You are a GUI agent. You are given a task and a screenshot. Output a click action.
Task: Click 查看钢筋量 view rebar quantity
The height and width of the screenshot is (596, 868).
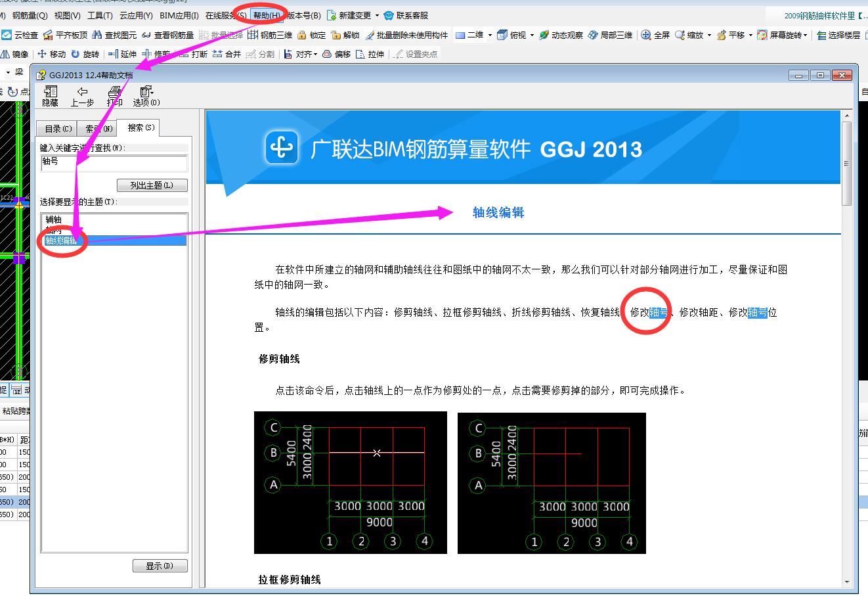click(167, 35)
